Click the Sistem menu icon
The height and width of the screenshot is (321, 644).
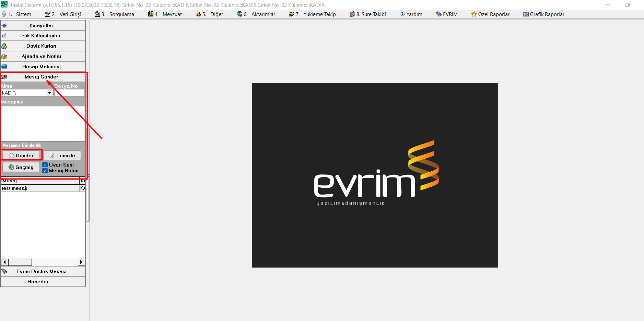point(4,14)
